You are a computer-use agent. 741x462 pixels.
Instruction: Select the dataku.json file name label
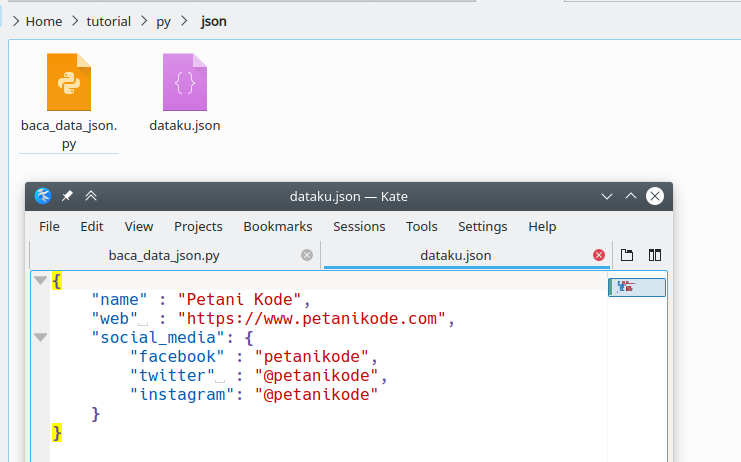185,126
